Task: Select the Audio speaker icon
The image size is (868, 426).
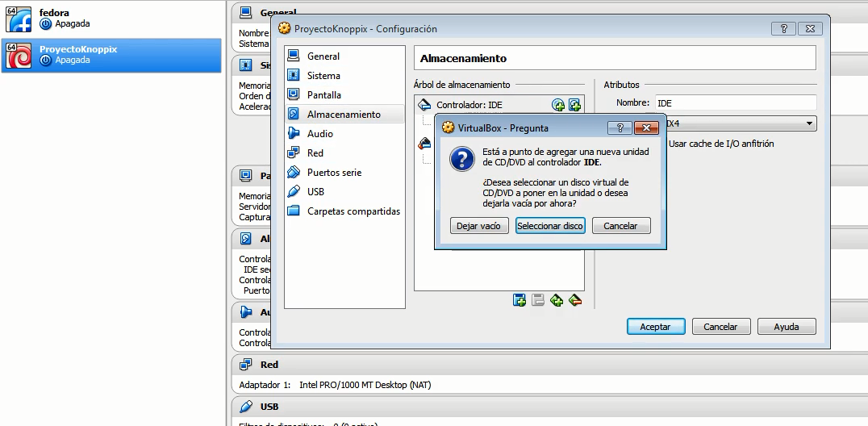Action: point(294,133)
